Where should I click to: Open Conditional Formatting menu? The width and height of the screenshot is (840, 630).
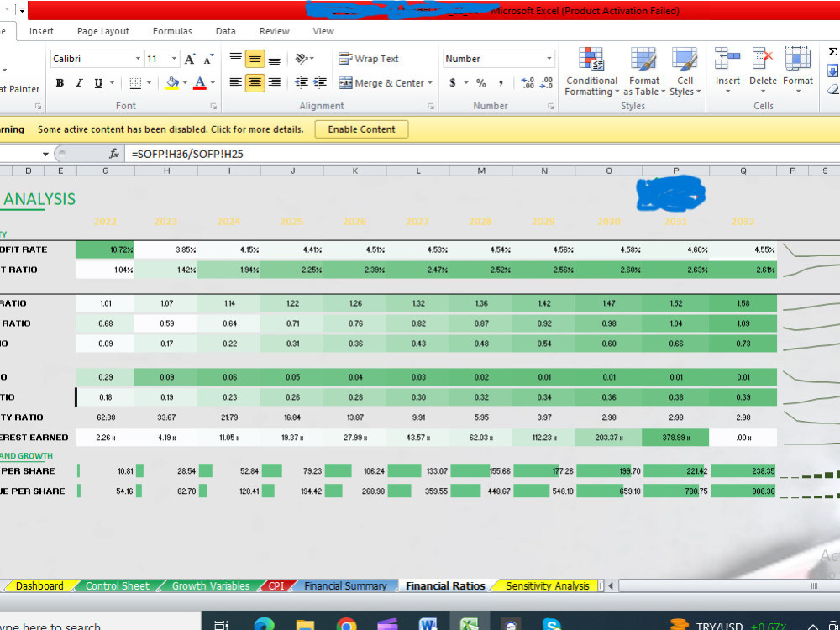pos(591,71)
